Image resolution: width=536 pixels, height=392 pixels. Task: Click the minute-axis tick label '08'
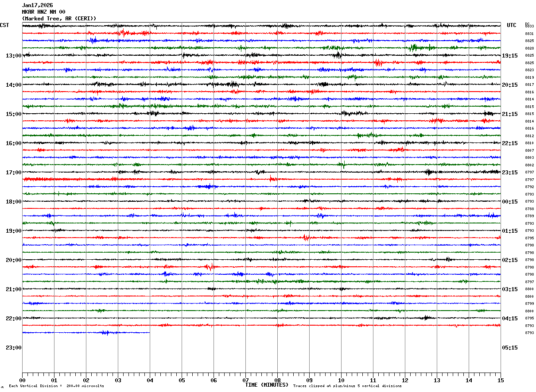pyautogui.click(x=277, y=380)
